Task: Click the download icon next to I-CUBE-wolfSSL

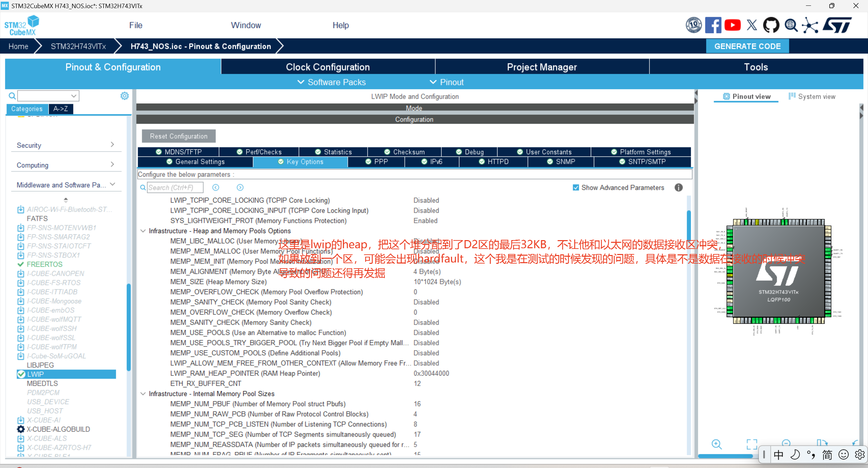Action: tap(21, 337)
